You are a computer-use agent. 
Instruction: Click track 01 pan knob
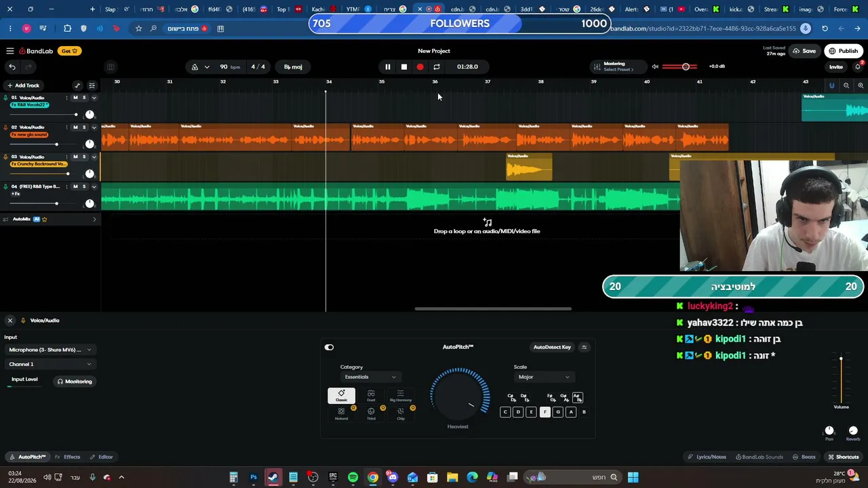coord(90,115)
